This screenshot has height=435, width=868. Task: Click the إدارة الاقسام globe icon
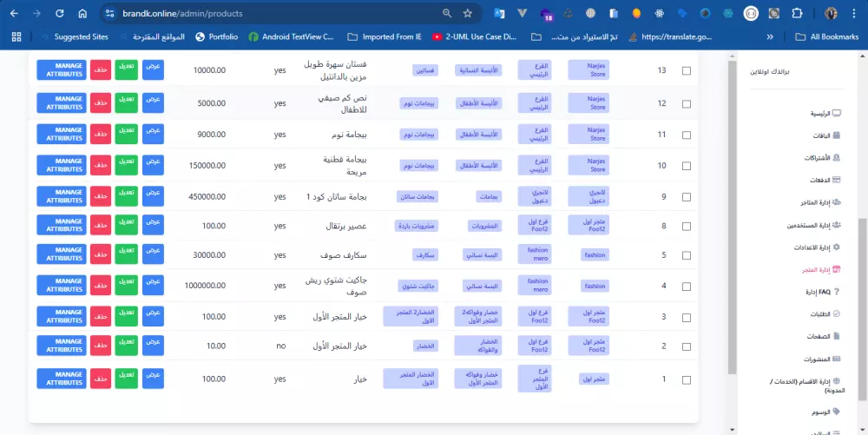tap(837, 381)
